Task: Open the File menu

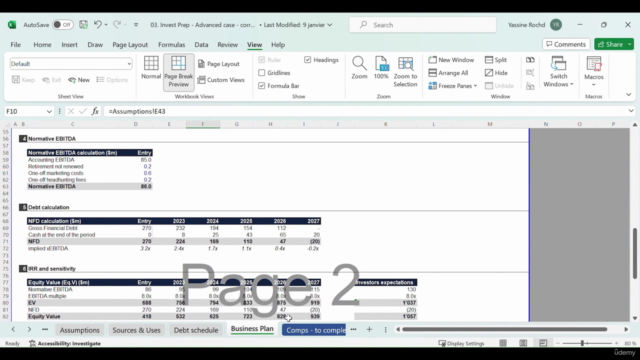Action: point(16,44)
